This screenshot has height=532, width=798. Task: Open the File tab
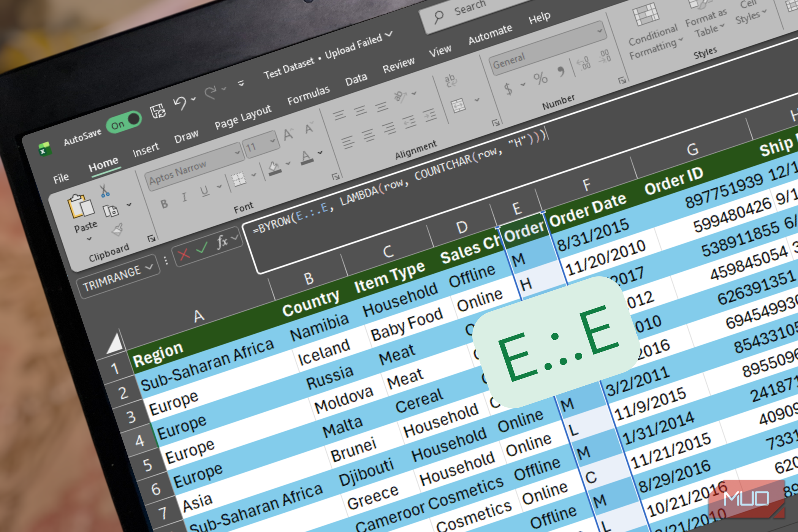[61, 178]
